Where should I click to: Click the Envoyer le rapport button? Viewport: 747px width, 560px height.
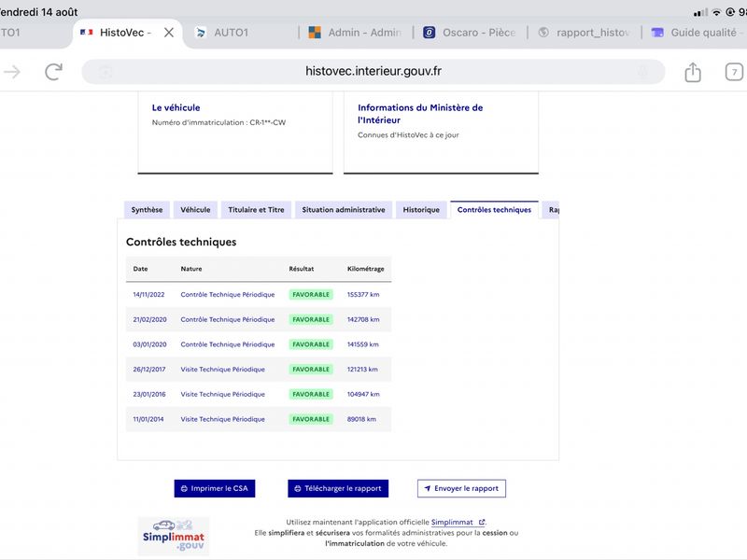pos(461,488)
